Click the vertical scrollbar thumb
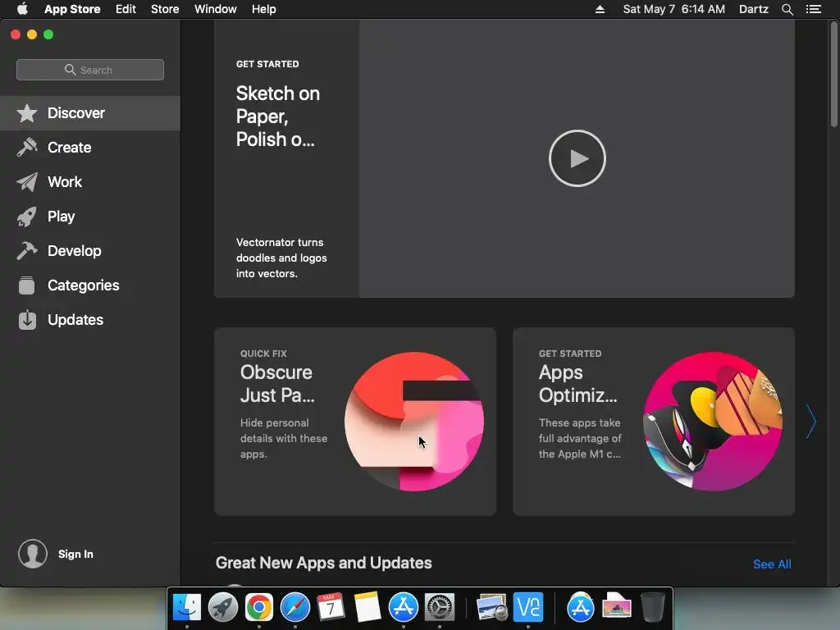 click(x=833, y=73)
